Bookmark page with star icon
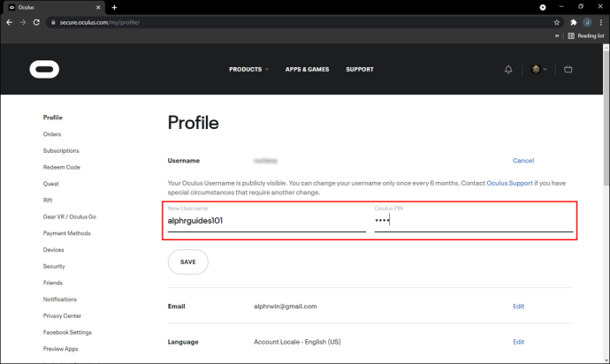This screenshot has height=364, width=610. pos(557,23)
